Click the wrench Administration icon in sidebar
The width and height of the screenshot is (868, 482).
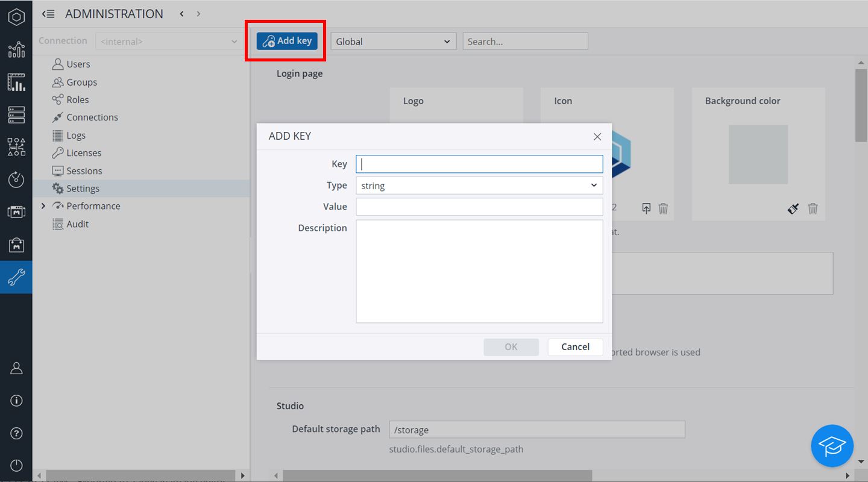(16, 277)
